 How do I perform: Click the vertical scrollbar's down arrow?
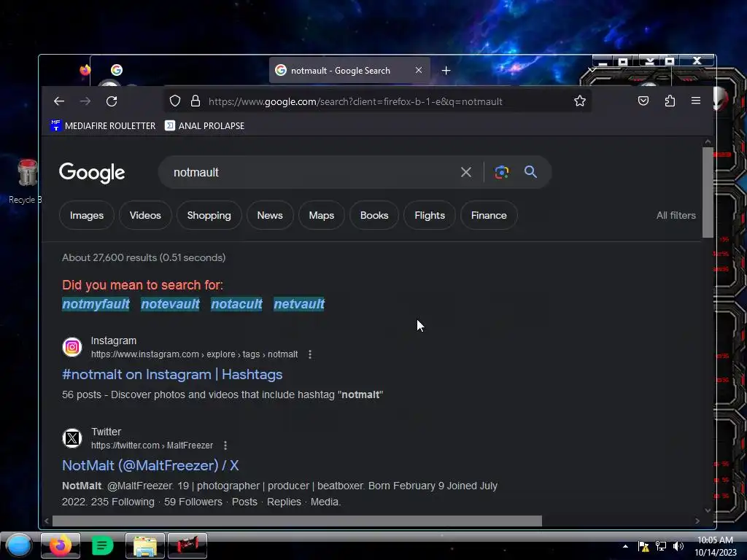click(708, 510)
